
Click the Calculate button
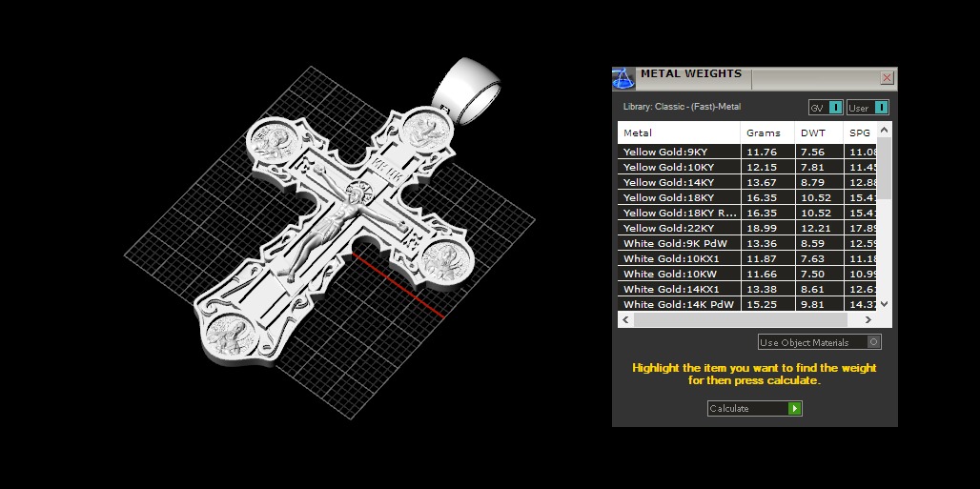tap(754, 408)
